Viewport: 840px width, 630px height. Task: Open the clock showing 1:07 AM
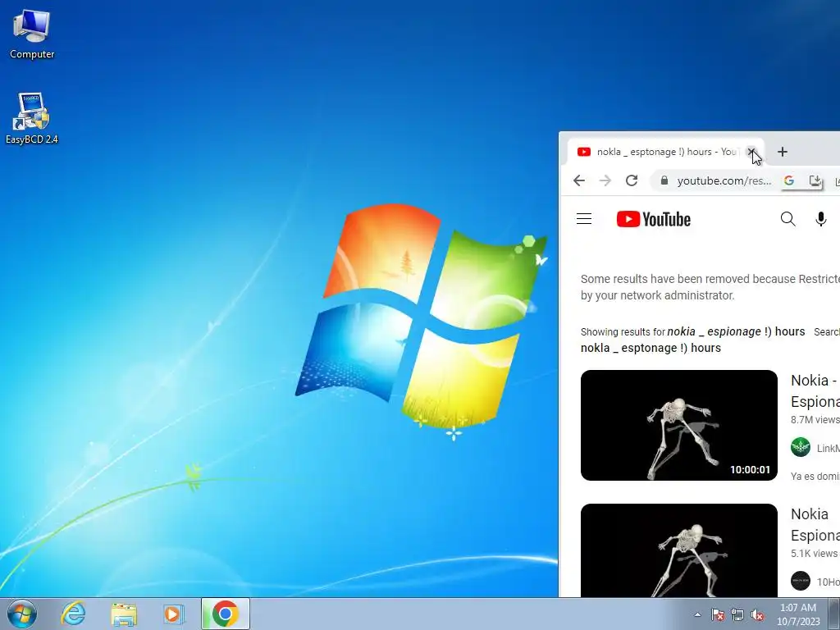(x=798, y=614)
